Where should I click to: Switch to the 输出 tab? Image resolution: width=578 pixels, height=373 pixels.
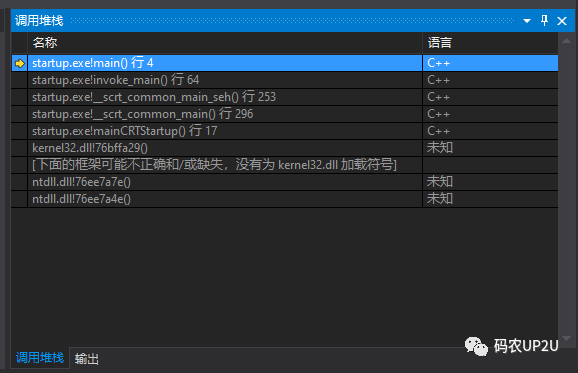87,359
